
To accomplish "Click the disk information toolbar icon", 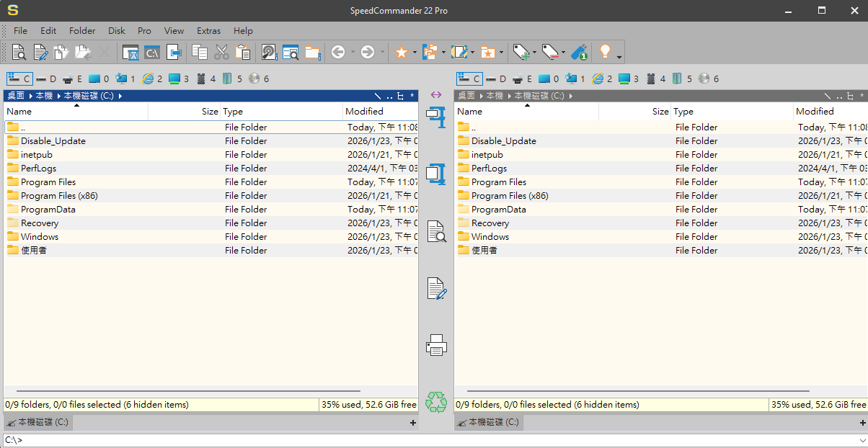I will (x=269, y=52).
